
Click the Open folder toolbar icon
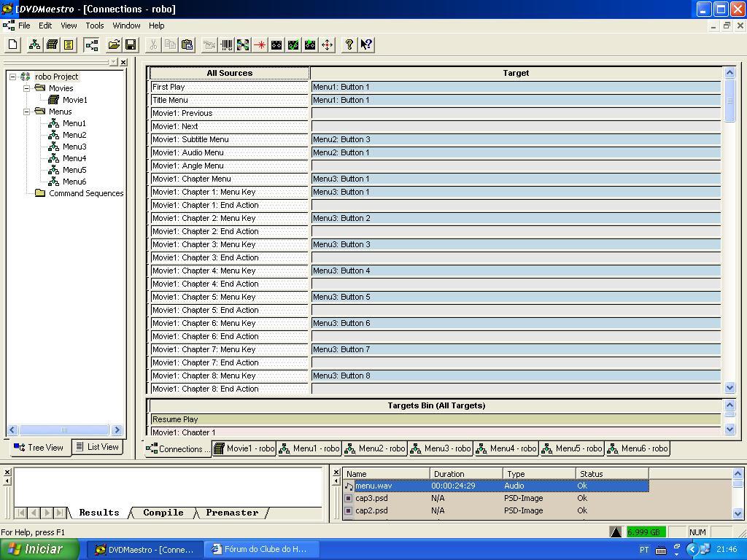coord(114,45)
